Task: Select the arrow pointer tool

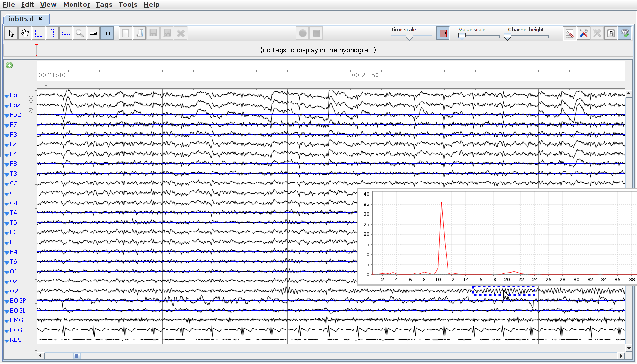Action: (x=11, y=33)
